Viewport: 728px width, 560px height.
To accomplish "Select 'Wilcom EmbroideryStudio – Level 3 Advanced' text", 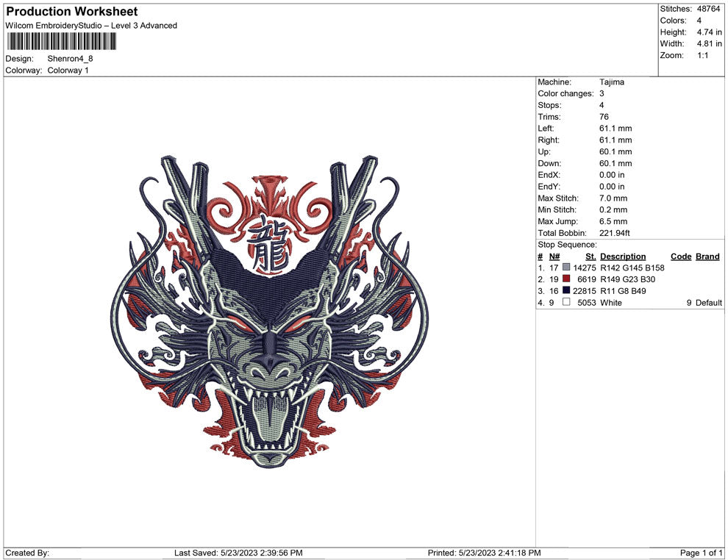I will coord(91,26).
